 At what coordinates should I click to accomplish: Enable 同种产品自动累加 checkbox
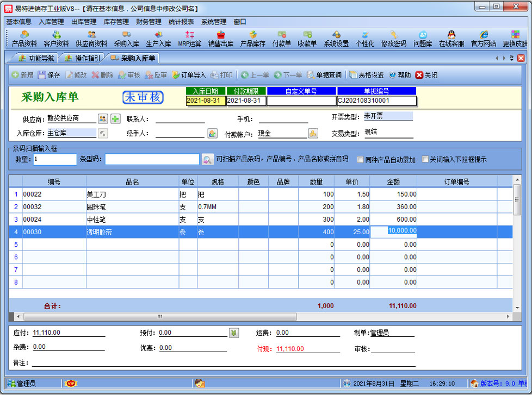tap(360, 160)
